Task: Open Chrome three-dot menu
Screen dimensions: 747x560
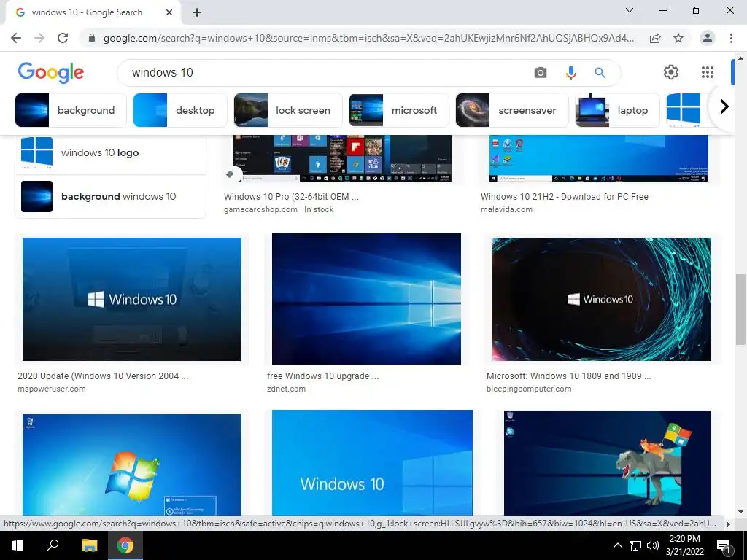Action: click(731, 38)
